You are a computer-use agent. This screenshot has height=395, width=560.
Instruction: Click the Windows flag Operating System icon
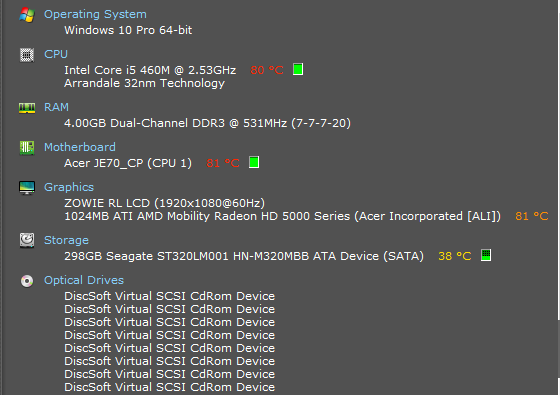pyautogui.click(x=27, y=15)
